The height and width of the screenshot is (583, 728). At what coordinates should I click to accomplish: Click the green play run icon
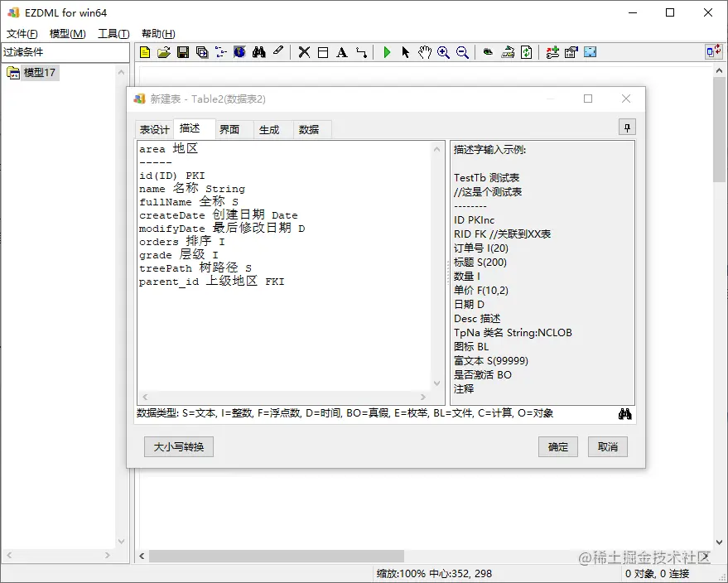pyautogui.click(x=387, y=52)
